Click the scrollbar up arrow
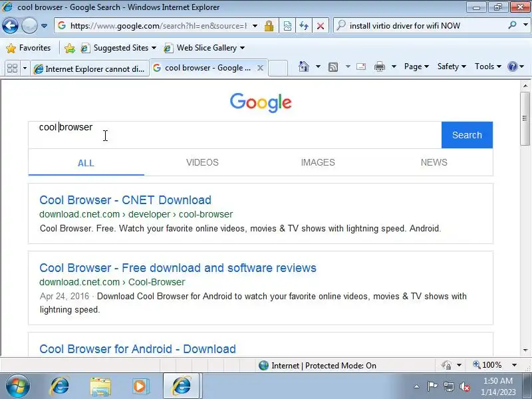 point(525,86)
